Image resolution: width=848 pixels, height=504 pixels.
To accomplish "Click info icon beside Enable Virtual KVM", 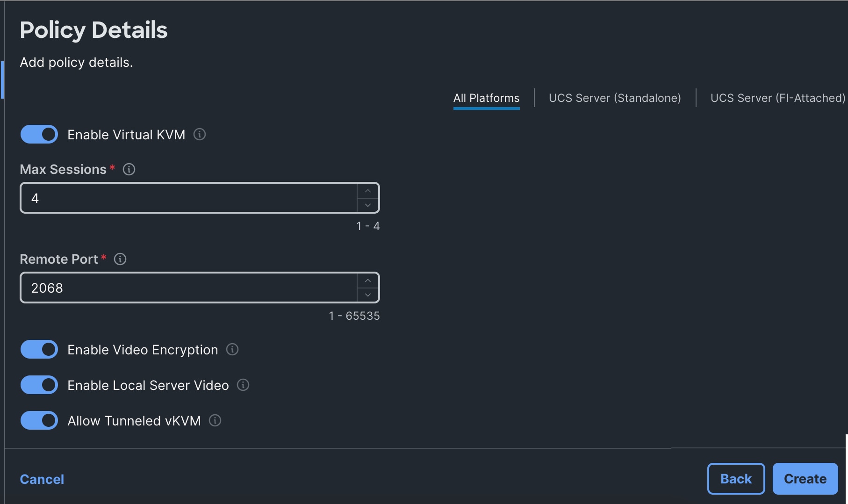I will coord(200,135).
